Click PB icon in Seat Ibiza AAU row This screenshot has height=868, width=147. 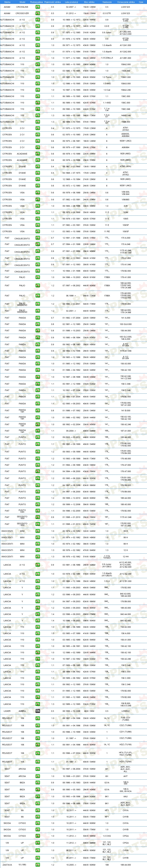click(38, 796)
